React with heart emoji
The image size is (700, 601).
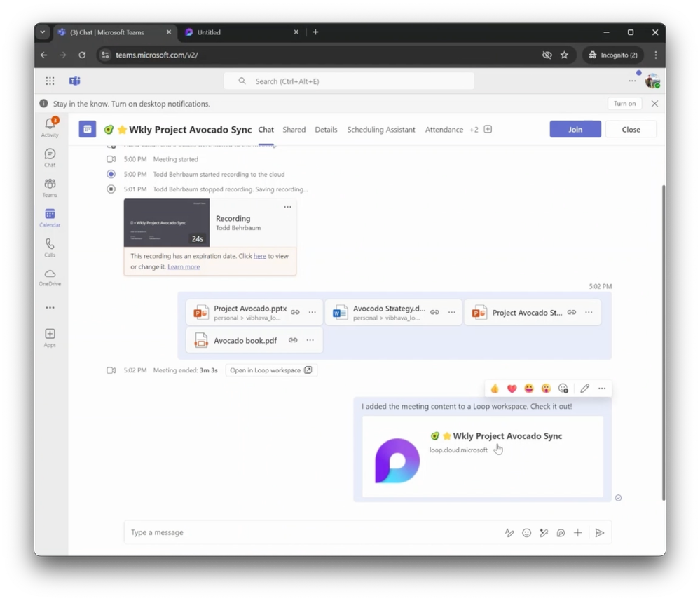pyautogui.click(x=512, y=389)
